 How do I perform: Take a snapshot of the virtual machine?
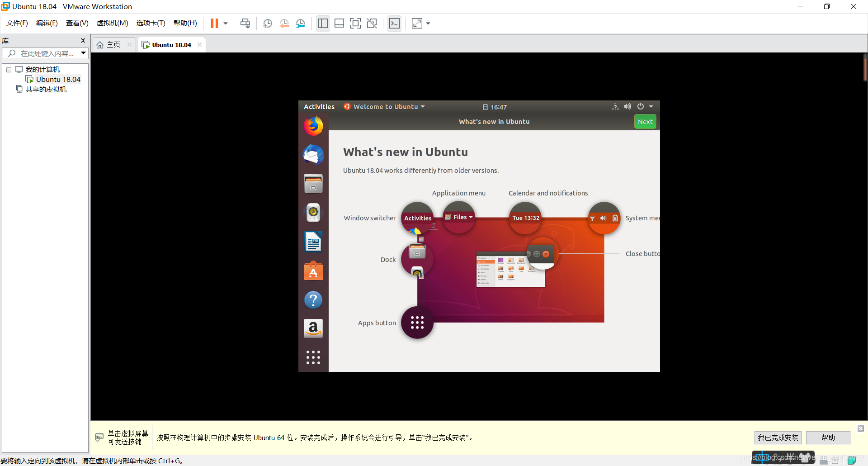pyautogui.click(x=267, y=24)
